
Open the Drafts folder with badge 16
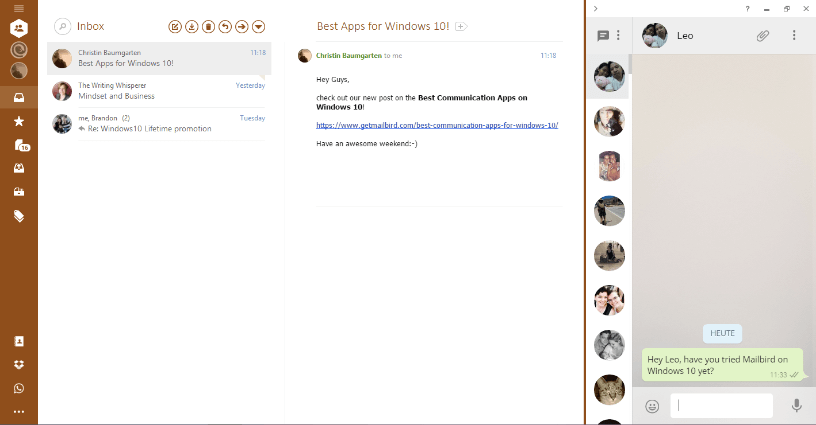(21, 145)
